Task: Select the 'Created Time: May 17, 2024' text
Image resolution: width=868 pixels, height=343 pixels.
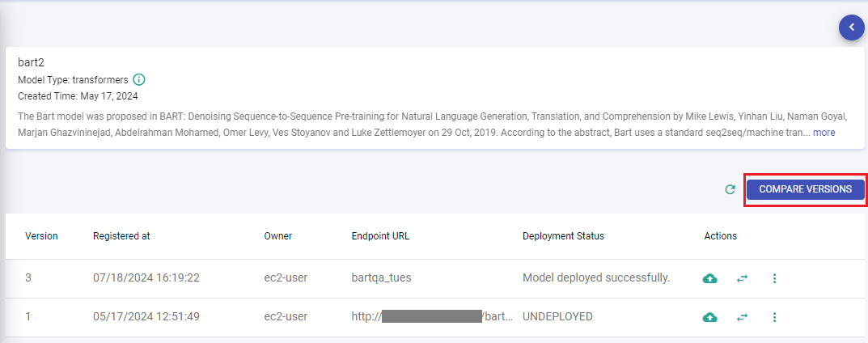Action: pyautogui.click(x=78, y=95)
